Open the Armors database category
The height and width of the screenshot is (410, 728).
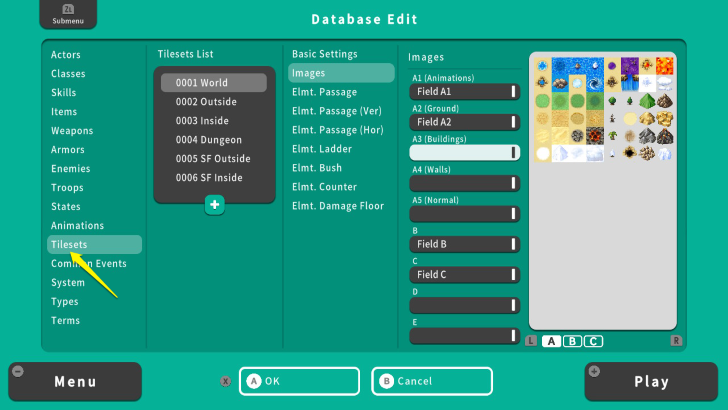(68, 150)
